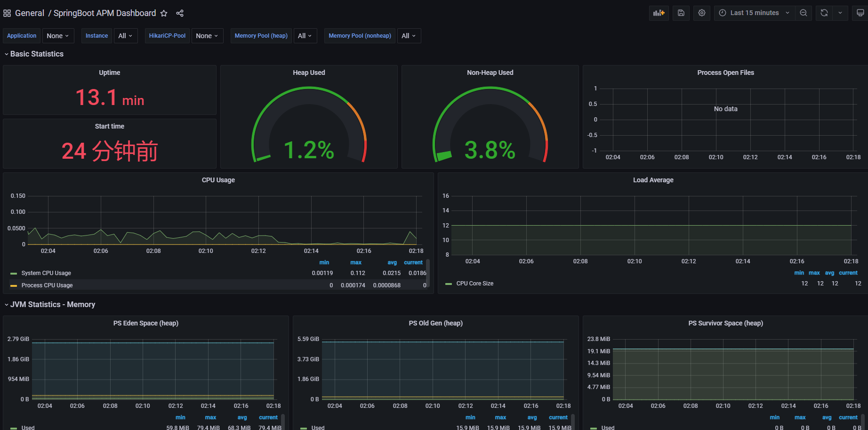Click the Add panel icon
The height and width of the screenshot is (430, 868).
point(659,13)
